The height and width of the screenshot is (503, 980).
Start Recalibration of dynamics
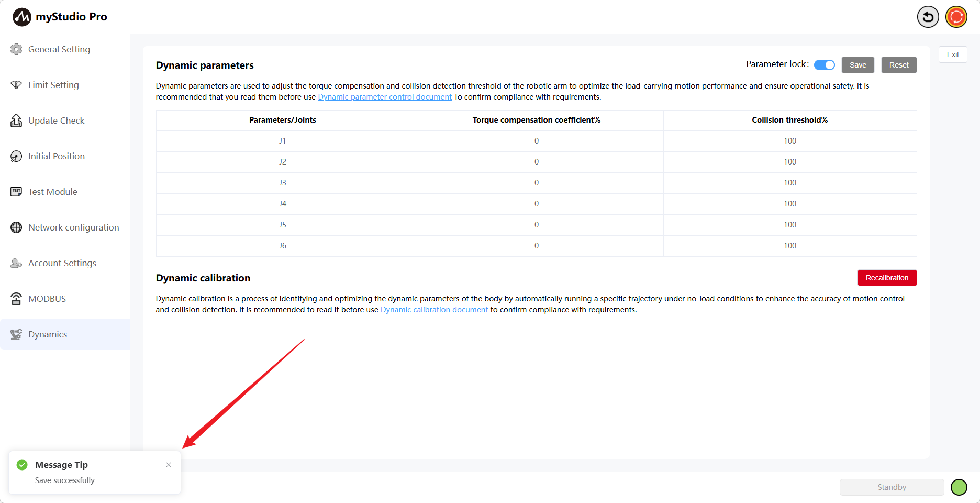click(x=887, y=278)
